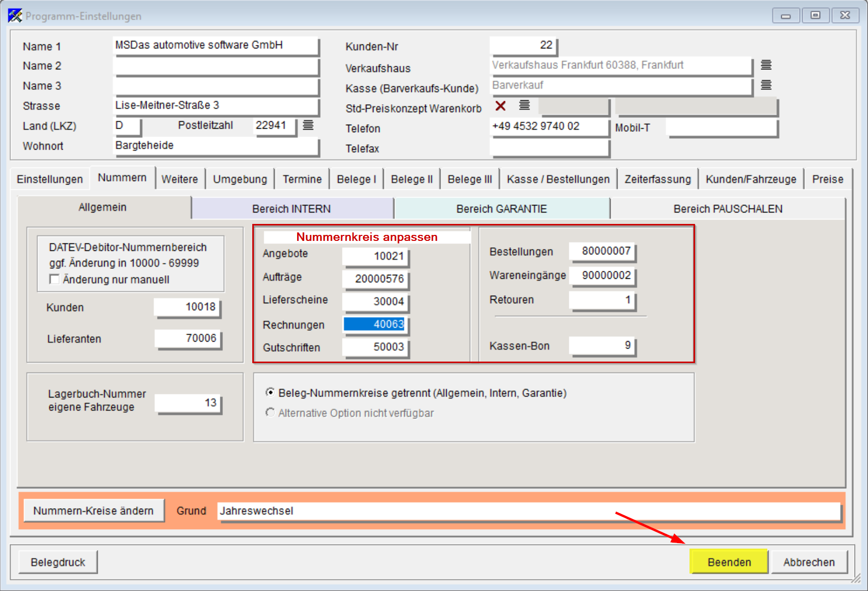Select 'Beleg-Nummernkreise getrennt' radio option
Screen dimensions: 868x591
pos(270,393)
